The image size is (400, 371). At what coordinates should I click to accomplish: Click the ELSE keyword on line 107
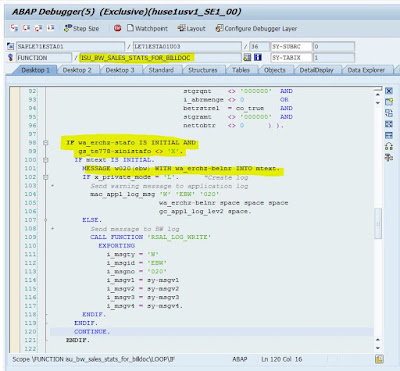click(92, 220)
